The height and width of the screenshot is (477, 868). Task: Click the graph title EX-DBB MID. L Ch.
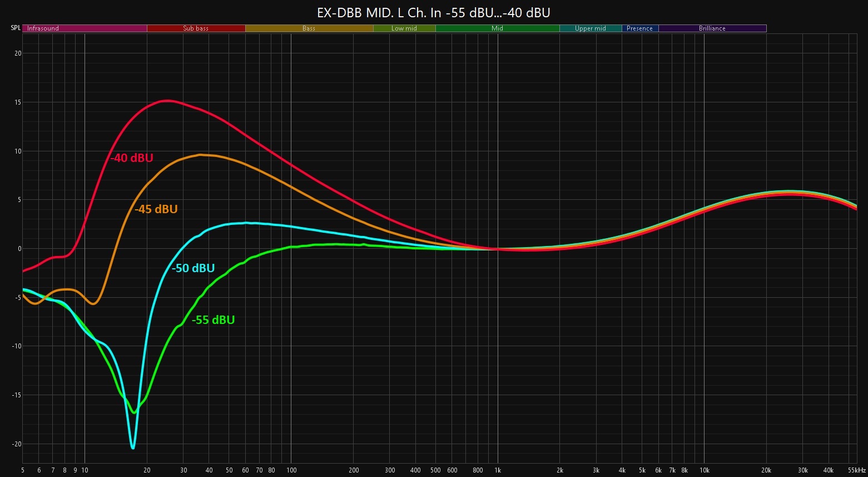point(434,12)
